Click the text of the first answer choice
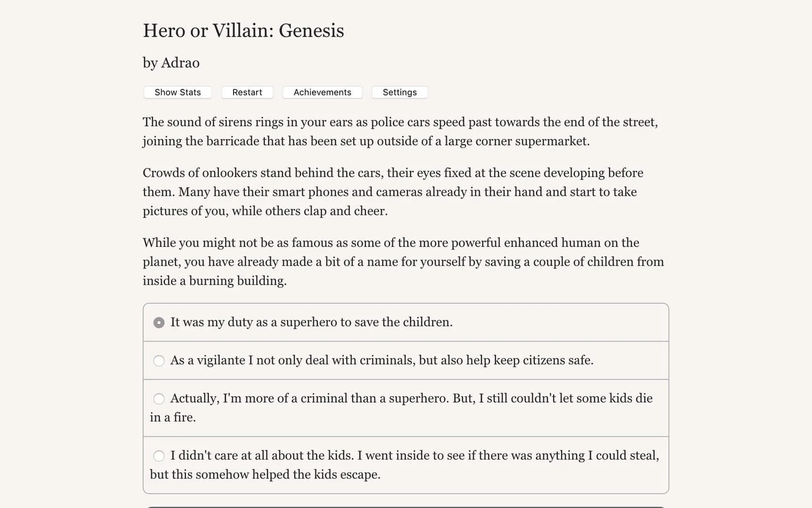This screenshot has height=508, width=812. pyautogui.click(x=312, y=322)
